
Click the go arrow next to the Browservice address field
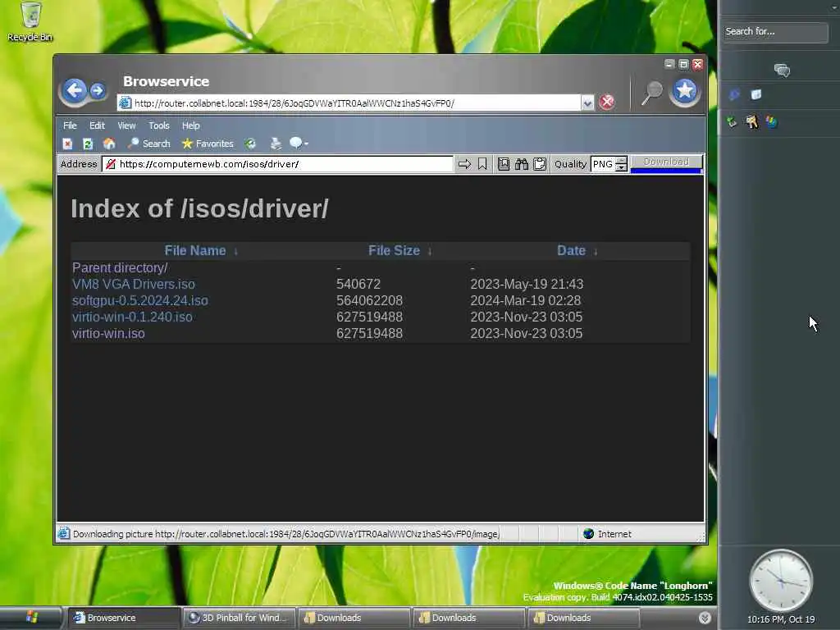pyautogui.click(x=464, y=164)
